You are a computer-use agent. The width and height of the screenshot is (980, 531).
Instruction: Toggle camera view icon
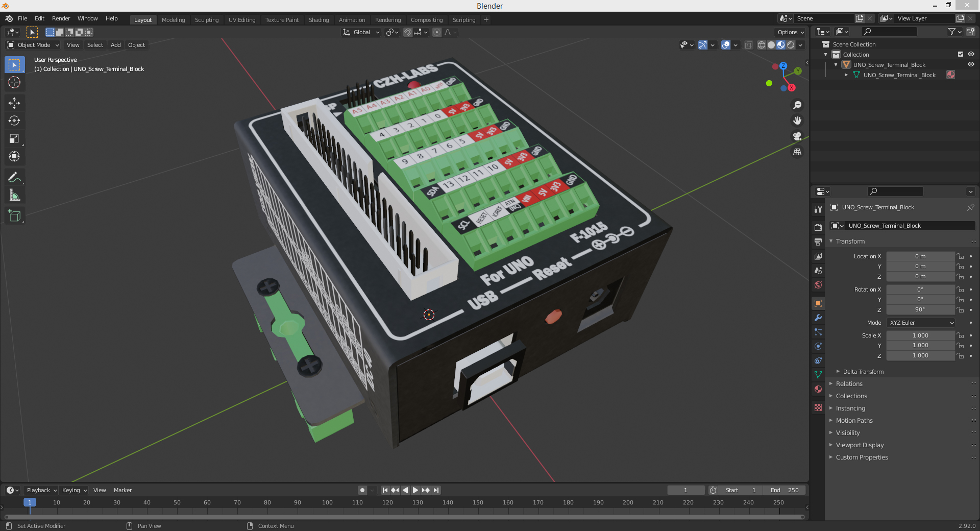797,136
